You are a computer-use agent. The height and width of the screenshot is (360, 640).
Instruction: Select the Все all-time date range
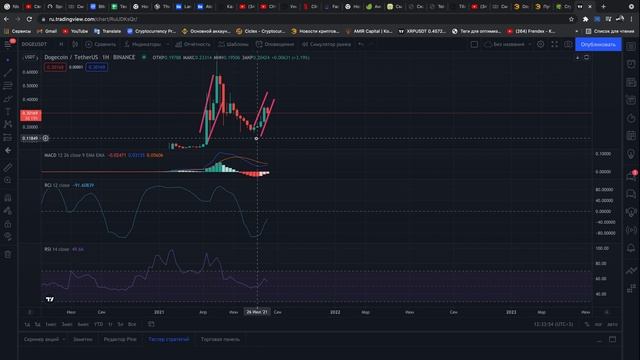click(132, 324)
